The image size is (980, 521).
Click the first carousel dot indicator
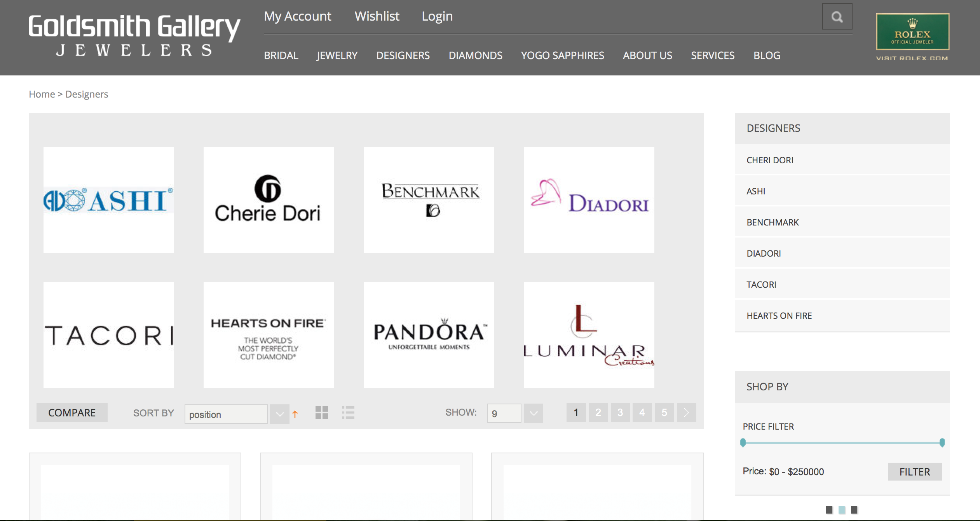(829, 509)
